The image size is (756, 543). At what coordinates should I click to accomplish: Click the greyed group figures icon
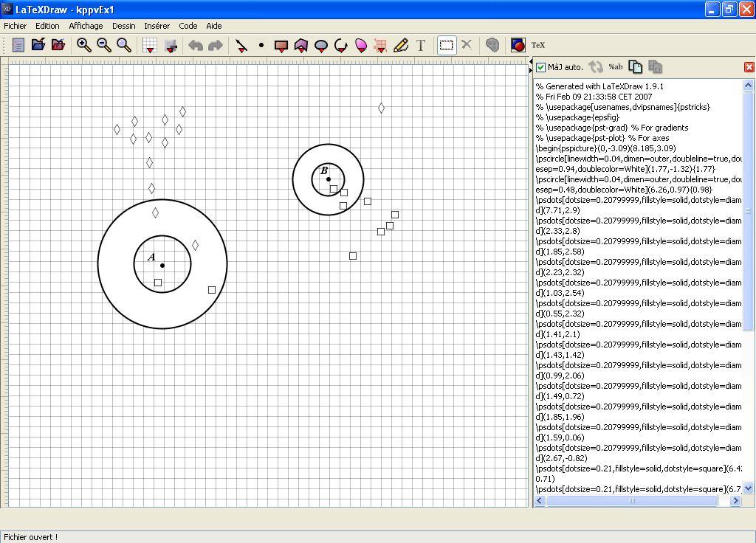492,45
